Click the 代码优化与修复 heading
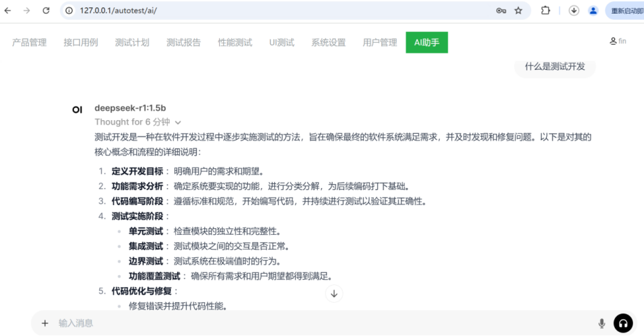Viewport: 644px width, 336px height. tap(142, 291)
